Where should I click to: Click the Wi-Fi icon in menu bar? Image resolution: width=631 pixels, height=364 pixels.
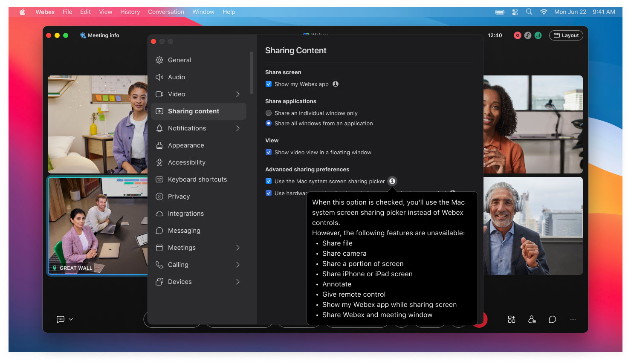click(544, 12)
